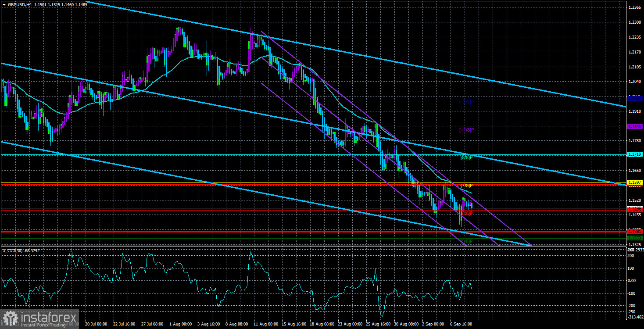The width and height of the screenshot is (644, 329).
Task: Click the 1 Aug 00:00 date label
Action: [x=181, y=324]
